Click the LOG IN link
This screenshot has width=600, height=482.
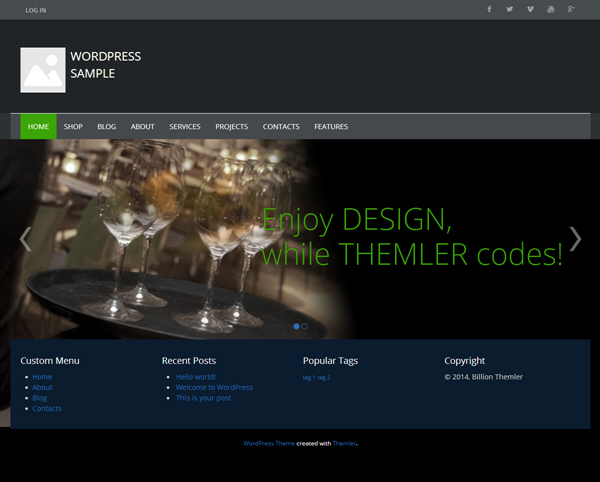36,11
